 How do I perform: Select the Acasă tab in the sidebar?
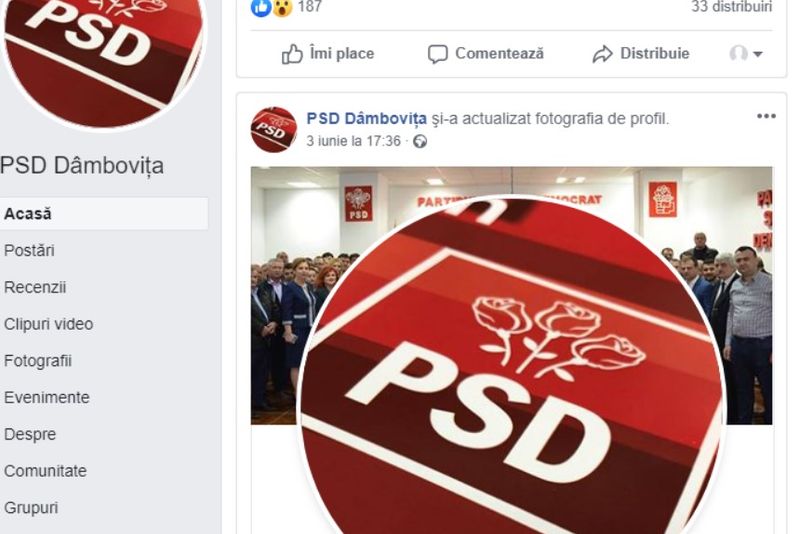point(104,214)
